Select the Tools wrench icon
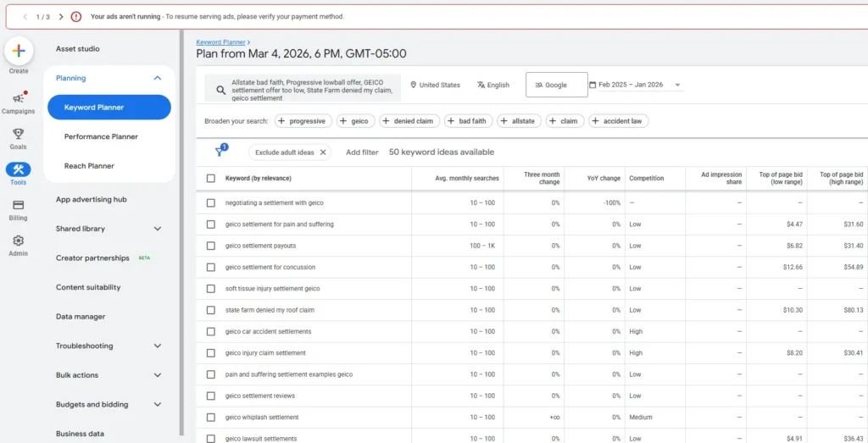The height and width of the screenshot is (443, 868). pyautogui.click(x=18, y=169)
